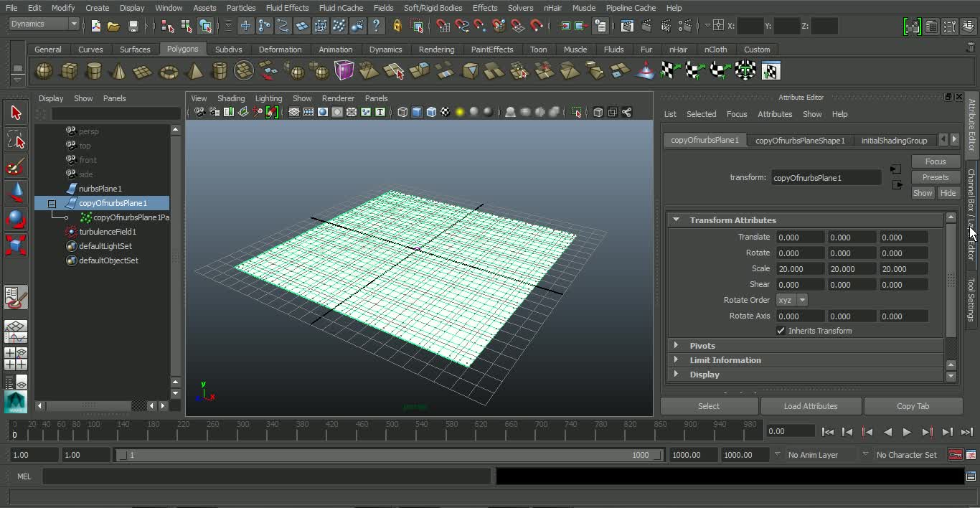Click the Presets button
Screen dimensions: 980x508
[x=936, y=177]
